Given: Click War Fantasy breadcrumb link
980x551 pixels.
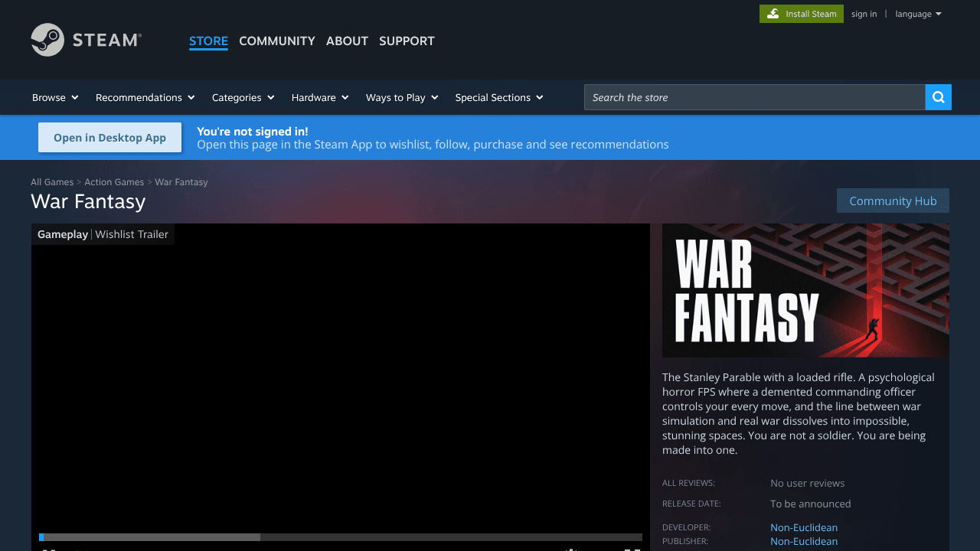Looking at the screenshot, I should point(181,182).
